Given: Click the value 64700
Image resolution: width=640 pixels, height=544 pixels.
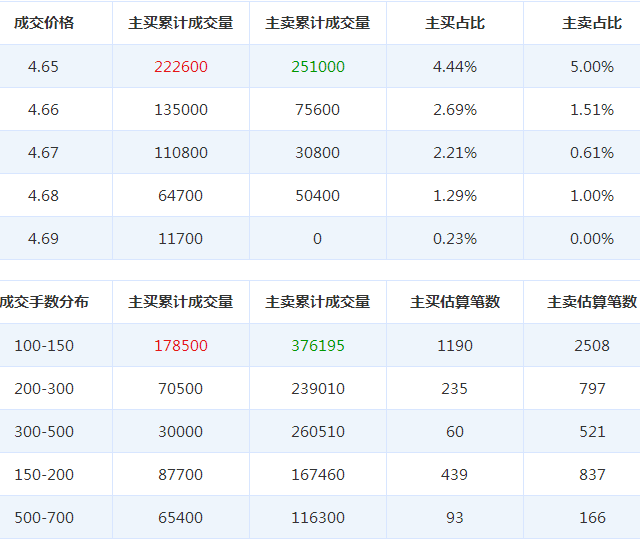Looking at the screenshot, I should (x=180, y=196).
